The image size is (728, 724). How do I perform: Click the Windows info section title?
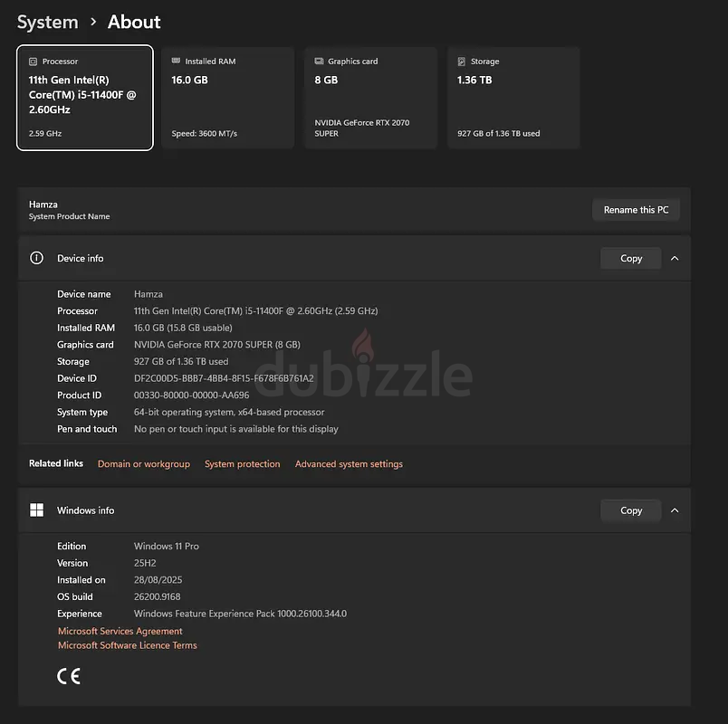click(85, 510)
